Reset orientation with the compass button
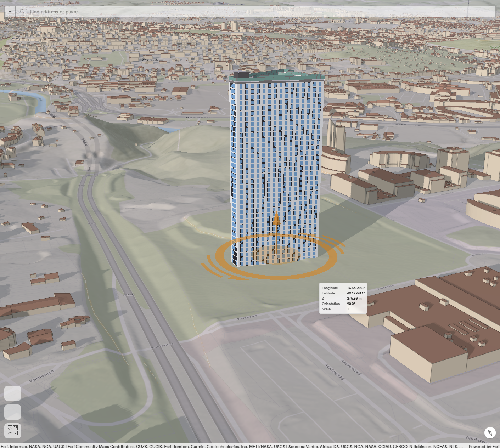The height and width of the screenshot is (448, 500). [490, 432]
